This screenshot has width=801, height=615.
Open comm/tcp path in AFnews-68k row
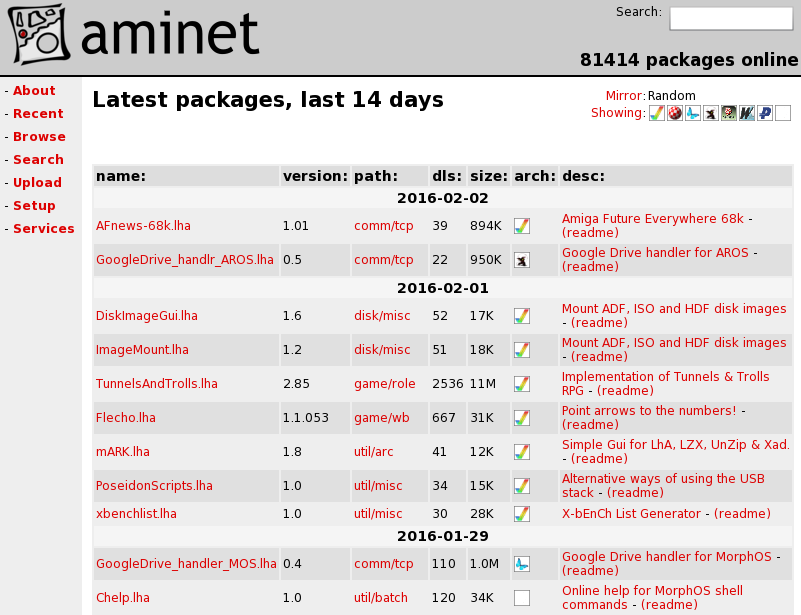384,226
